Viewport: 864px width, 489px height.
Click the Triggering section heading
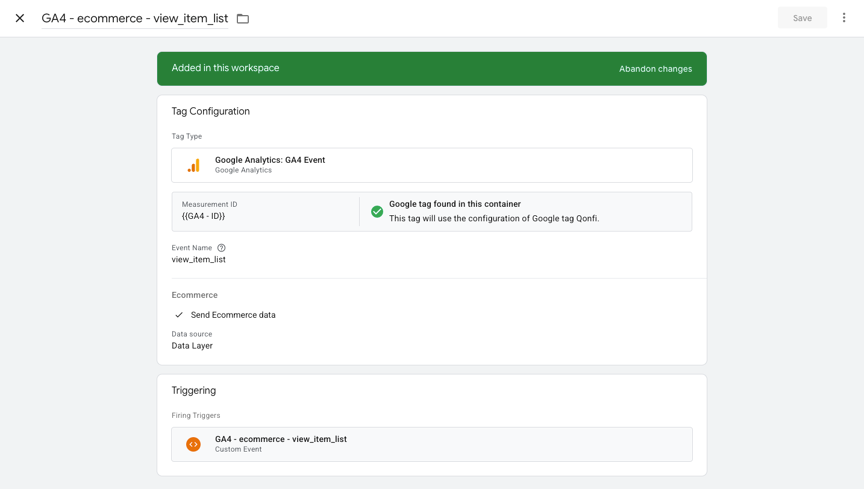[193, 390]
